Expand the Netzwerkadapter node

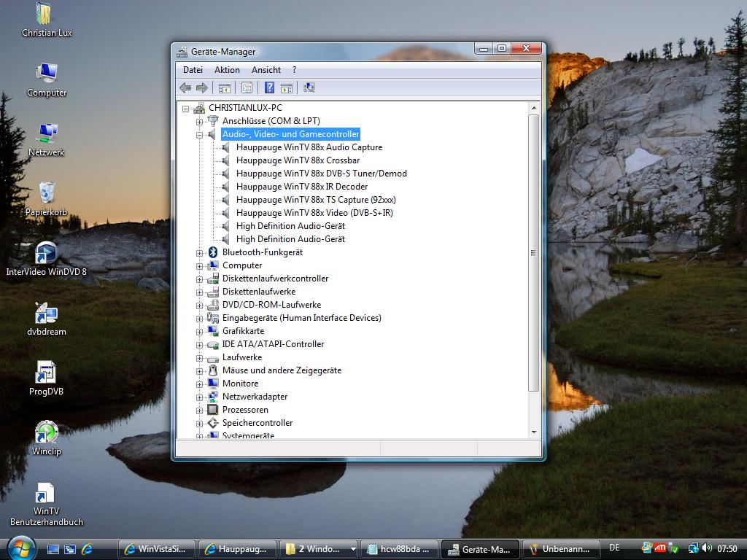click(199, 397)
